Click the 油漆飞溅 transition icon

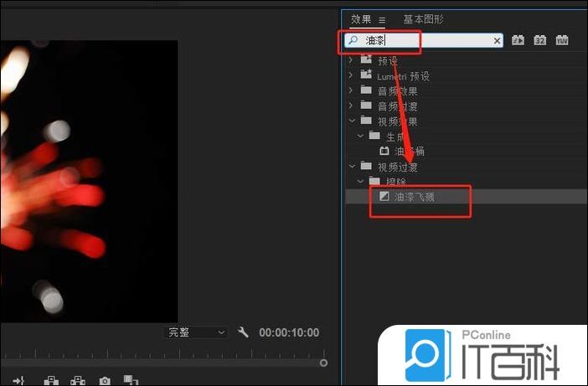(x=384, y=196)
